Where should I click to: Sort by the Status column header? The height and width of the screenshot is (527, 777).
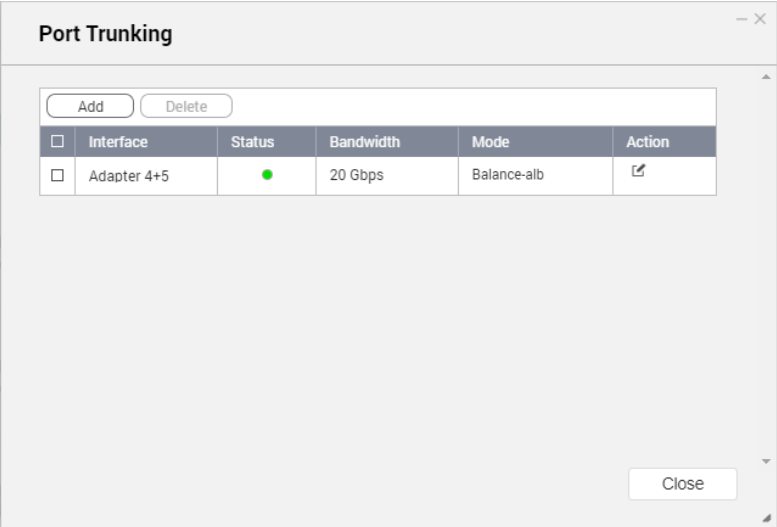pos(252,142)
